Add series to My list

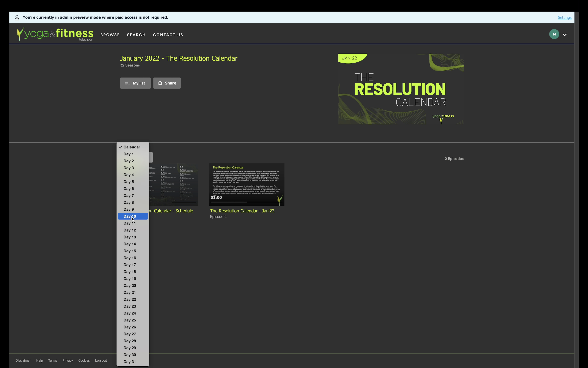click(x=135, y=83)
